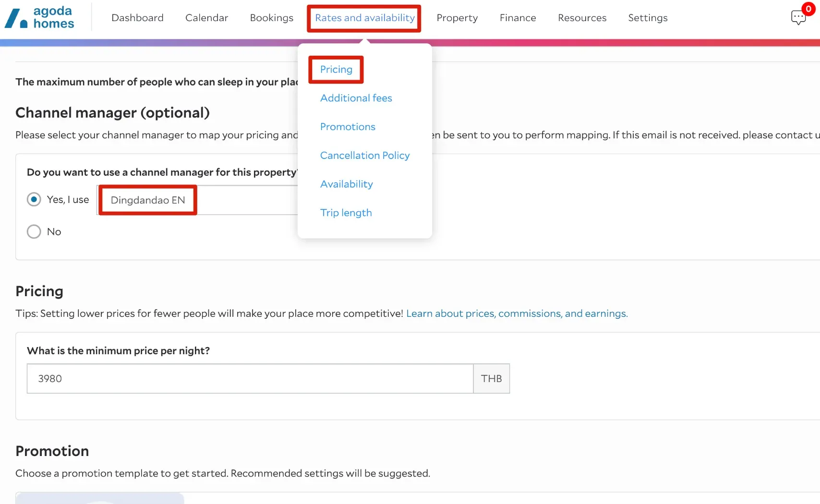Navigate to the Finance section
Viewport: 820px width, 504px height.
tap(518, 18)
